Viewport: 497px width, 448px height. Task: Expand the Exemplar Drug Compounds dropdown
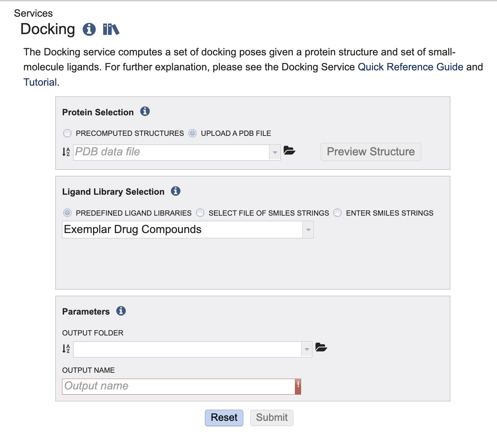coord(308,230)
